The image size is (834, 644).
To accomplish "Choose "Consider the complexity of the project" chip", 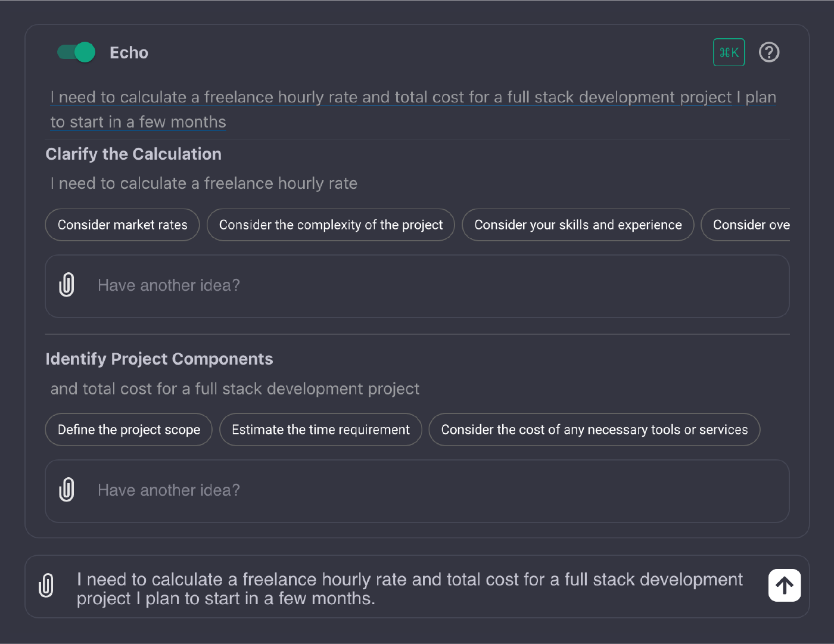I will pyautogui.click(x=331, y=225).
